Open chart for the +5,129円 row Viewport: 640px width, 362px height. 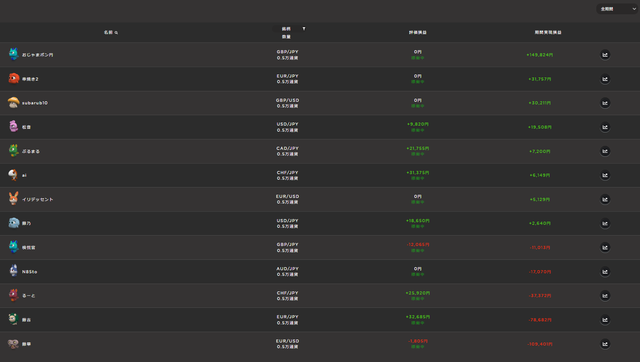coord(605,199)
